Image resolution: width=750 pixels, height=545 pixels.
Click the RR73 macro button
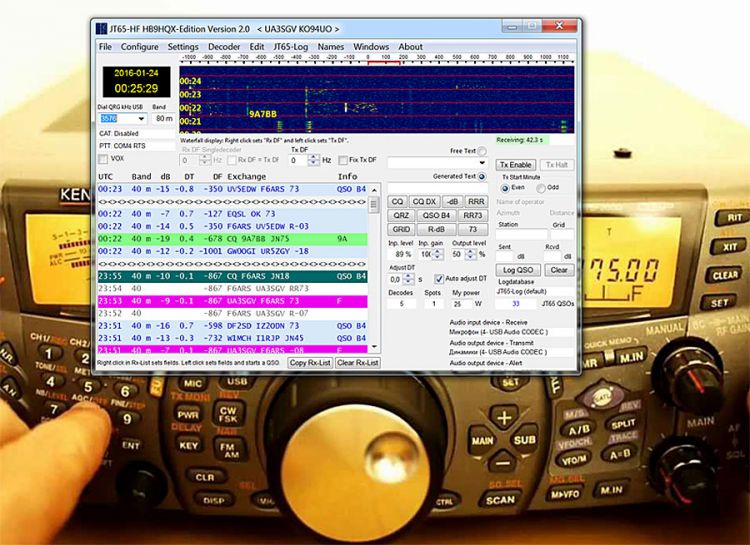tap(473, 215)
